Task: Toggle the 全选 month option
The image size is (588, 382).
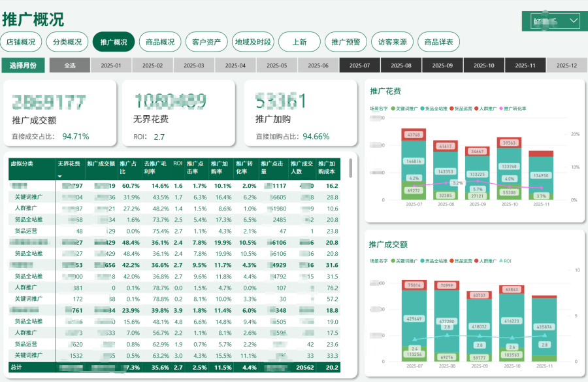Action: (x=70, y=65)
